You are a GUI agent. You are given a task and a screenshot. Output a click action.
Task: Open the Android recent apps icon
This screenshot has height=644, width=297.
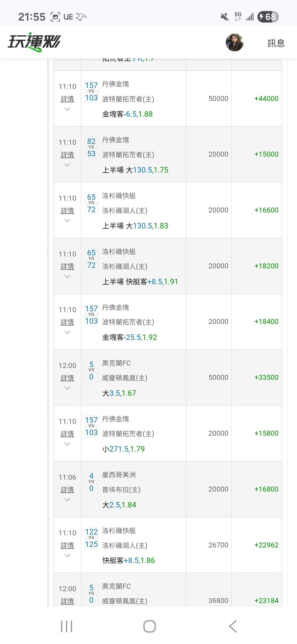pyautogui.click(x=67, y=626)
